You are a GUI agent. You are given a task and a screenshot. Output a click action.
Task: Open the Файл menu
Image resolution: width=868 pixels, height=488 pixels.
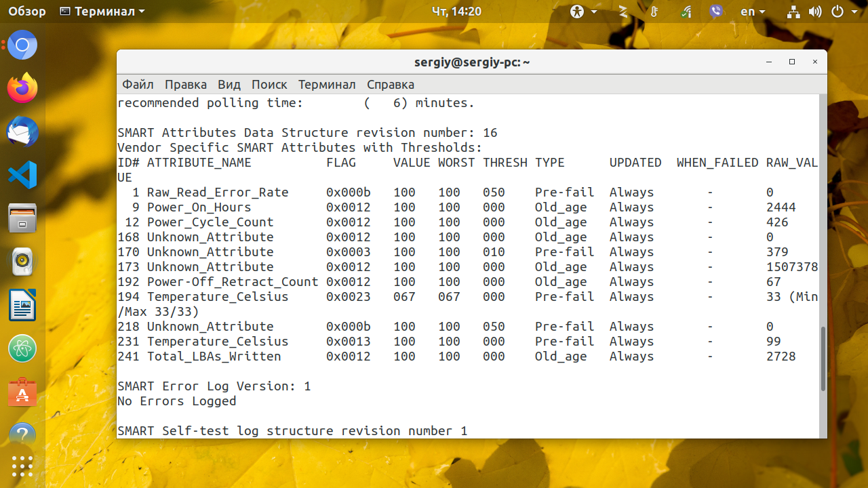[138, 85]
